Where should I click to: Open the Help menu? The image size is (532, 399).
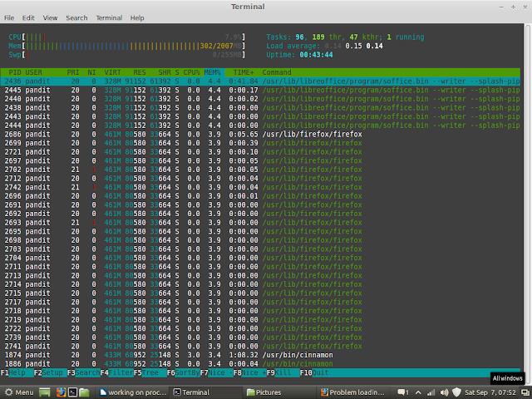[x=137, y=18]
